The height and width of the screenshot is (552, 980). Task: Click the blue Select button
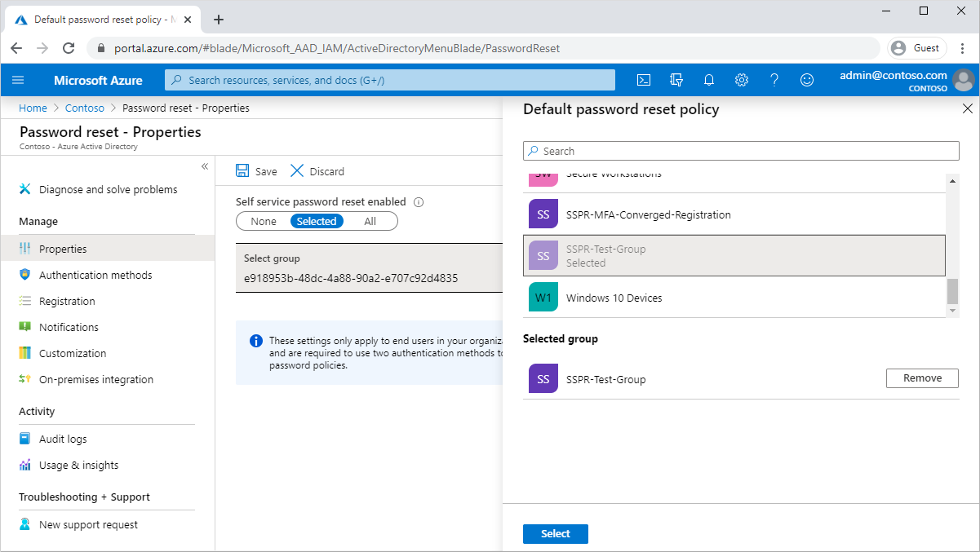(x=555, y=533)
